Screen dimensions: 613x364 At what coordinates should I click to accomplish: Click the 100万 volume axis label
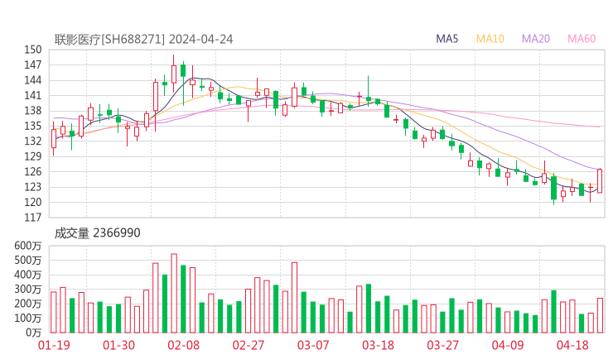[x=28, y=318]
